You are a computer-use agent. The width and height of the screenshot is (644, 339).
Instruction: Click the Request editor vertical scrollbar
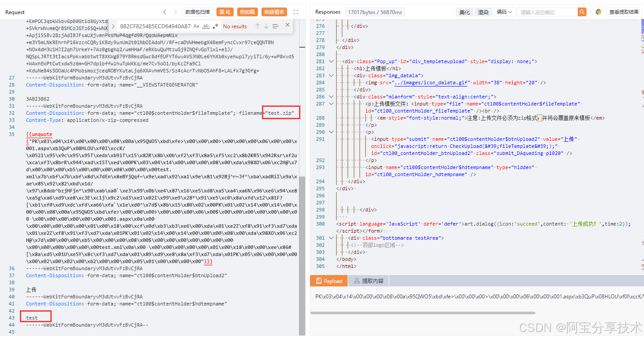[302, 256]
